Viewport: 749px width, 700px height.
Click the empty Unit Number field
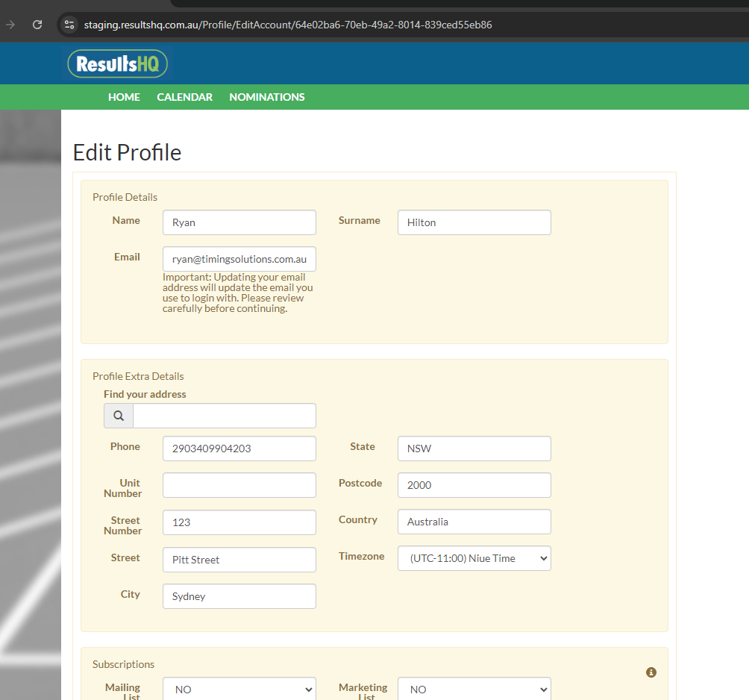click(239, 485)
